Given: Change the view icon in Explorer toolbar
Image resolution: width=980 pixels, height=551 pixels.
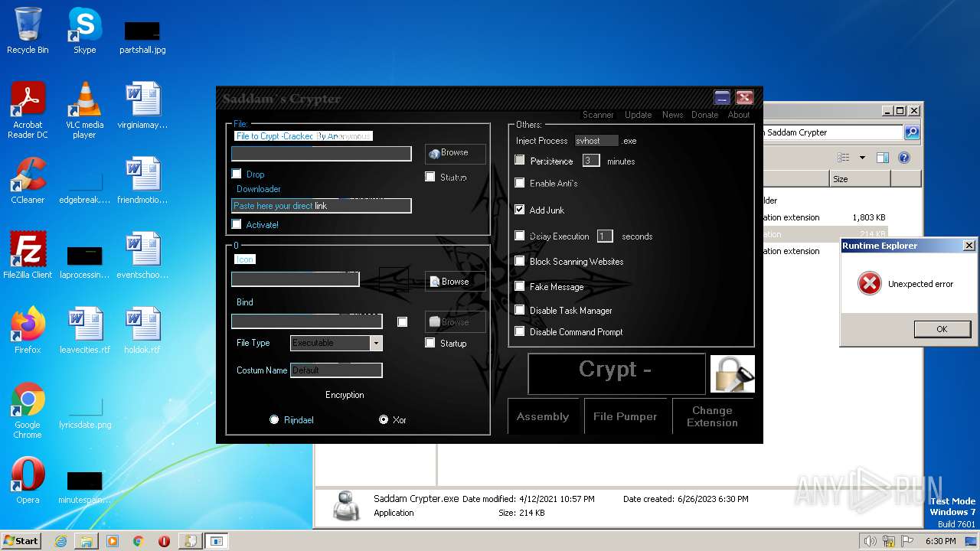Looking at the screenshot, I should [843, 158].
